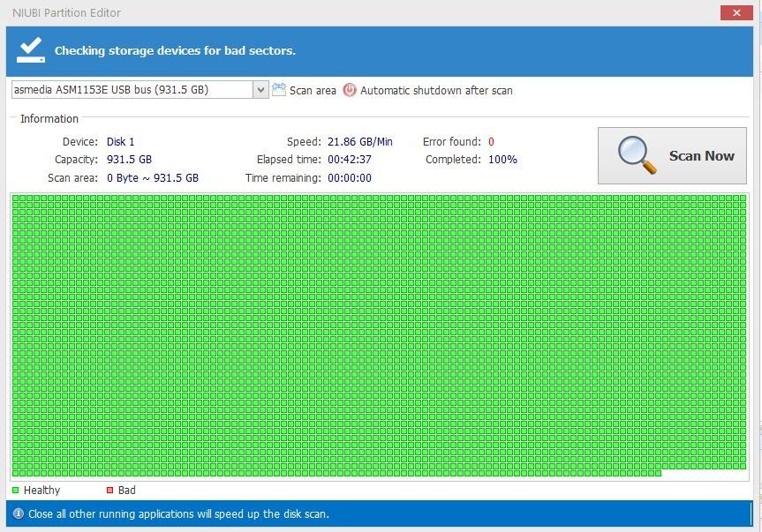Viewport: 762px width, 532px height.
Task: Open the storage device dropdown arrow
Action: pyautogui.click(x=261, y=90)
